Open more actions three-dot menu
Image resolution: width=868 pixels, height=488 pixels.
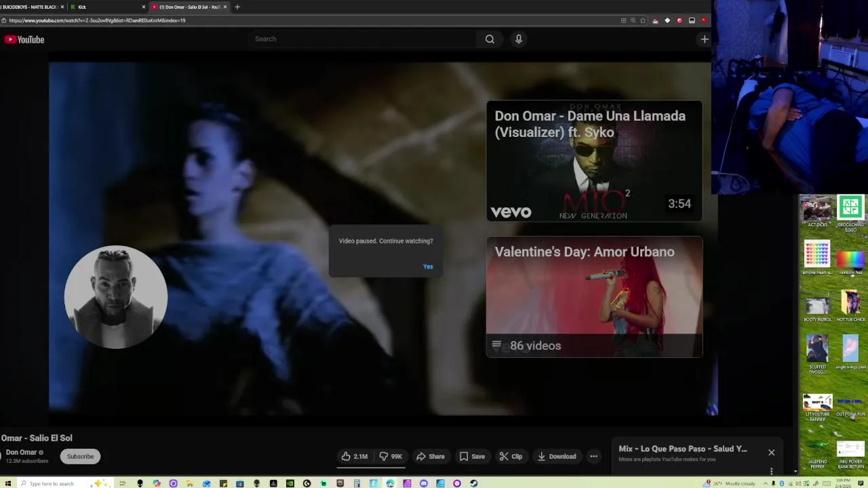593,456
